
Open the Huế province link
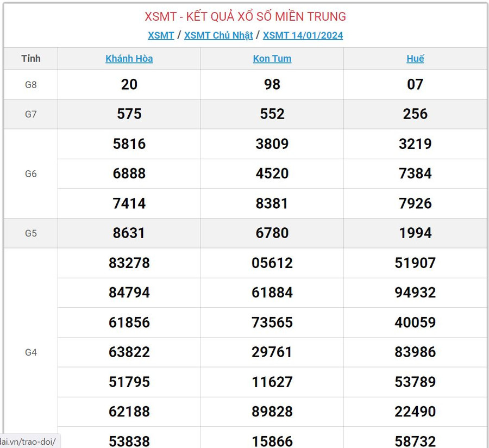point(415,59)
